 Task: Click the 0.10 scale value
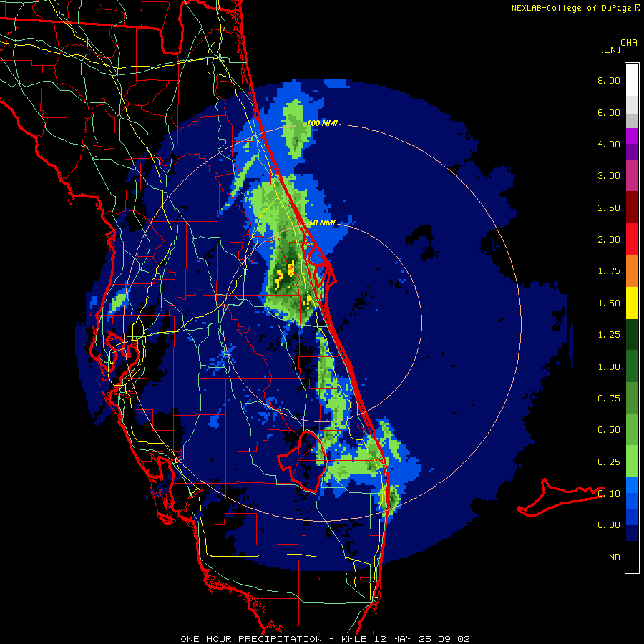coord(609,494)
